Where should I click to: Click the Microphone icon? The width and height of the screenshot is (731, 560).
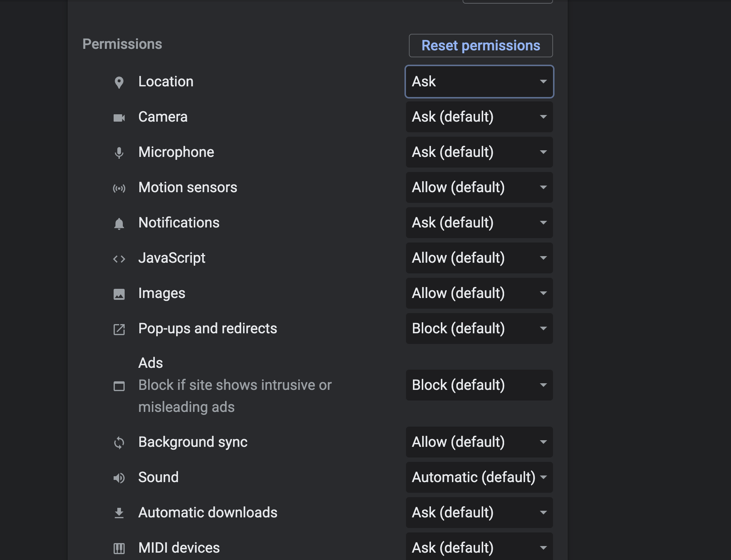[119, 152]
